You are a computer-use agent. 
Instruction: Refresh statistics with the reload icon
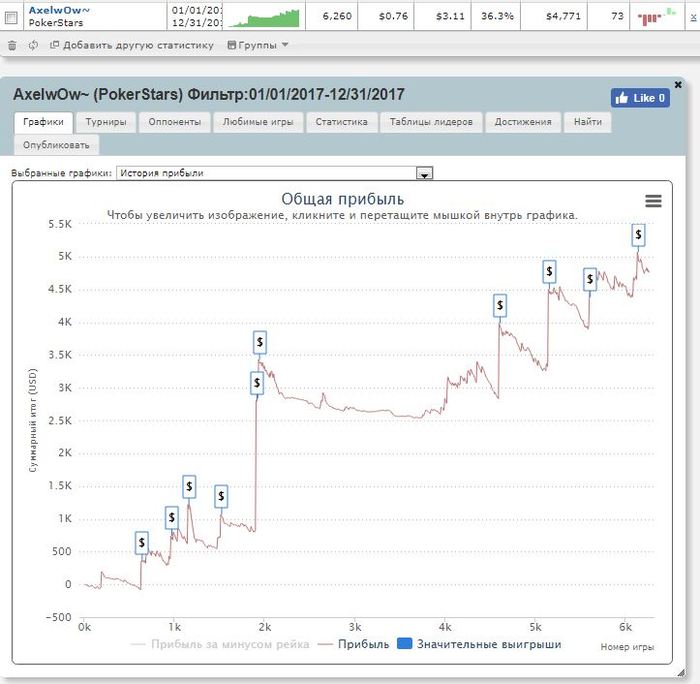click(33, 45)
